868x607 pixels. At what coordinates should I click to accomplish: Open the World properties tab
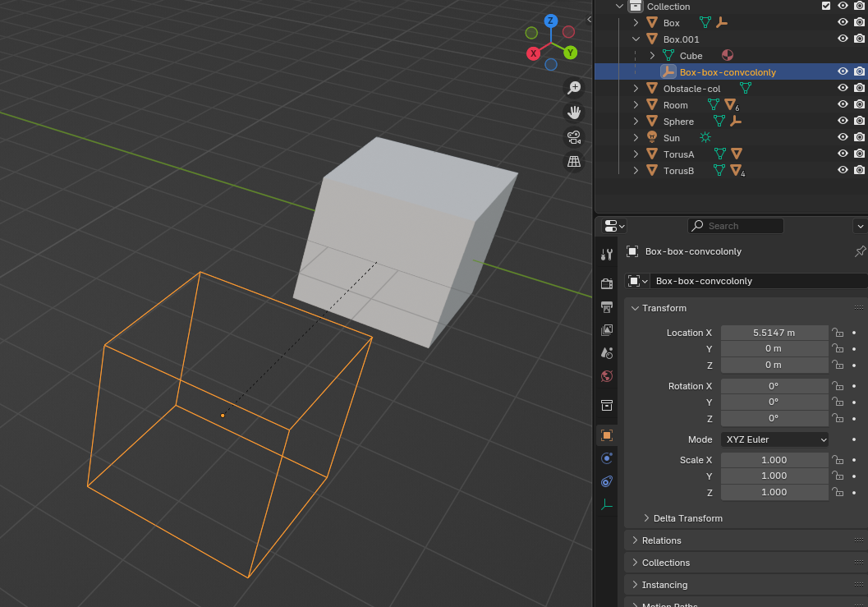(x=607, y=376)
